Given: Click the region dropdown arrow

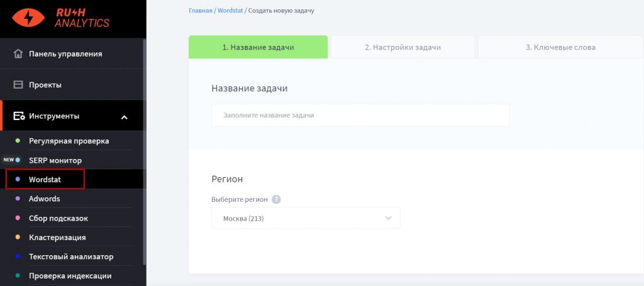Looking at the screenshot, I should tap(388, 218).
